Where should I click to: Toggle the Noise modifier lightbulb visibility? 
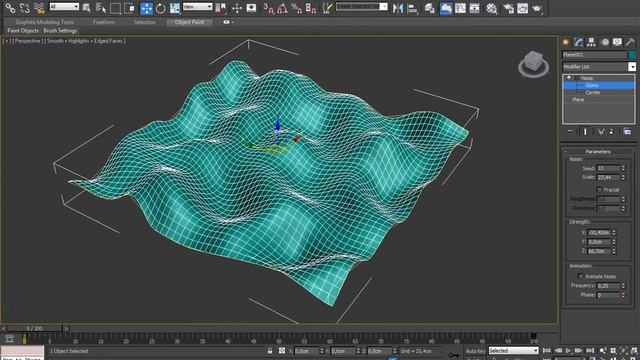(569, 78)
